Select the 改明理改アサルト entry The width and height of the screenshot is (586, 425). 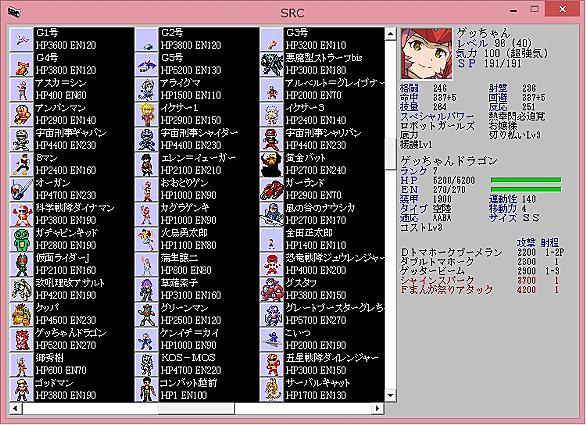click(x=72, y=290)
